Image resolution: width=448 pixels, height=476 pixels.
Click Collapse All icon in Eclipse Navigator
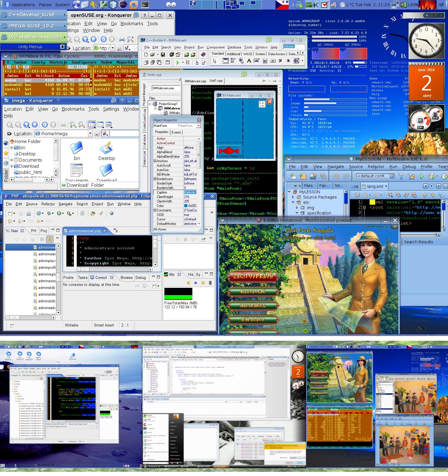[x=42, y=239]
